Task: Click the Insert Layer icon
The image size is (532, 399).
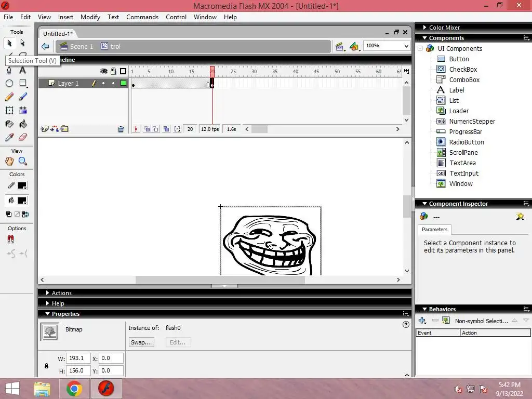Action: pyautogui.click(x=45, y=129)
